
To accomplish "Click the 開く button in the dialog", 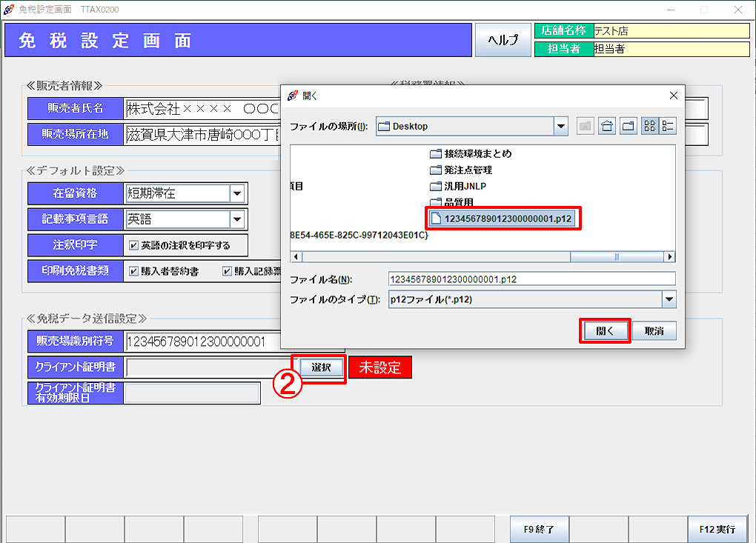I will pyautogui.click(x=605, y=331).
